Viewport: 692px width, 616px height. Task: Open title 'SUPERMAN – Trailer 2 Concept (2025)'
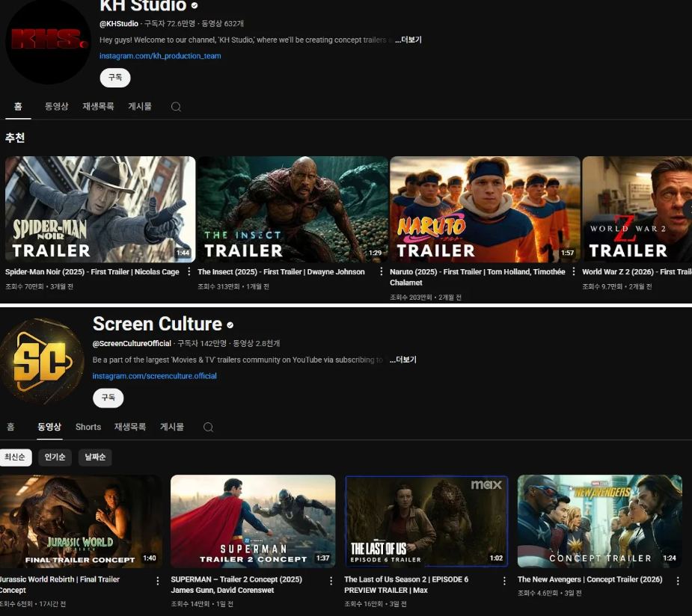[236, 585]
